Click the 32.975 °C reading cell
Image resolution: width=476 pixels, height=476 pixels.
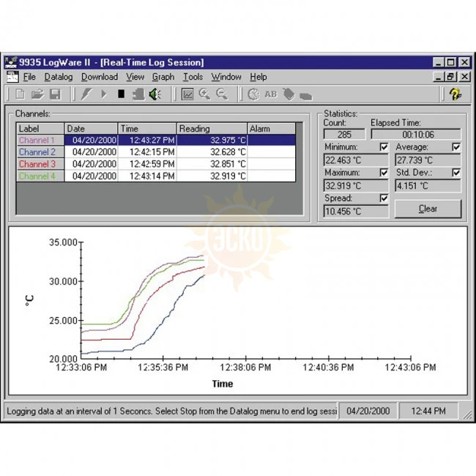[212, 141]
